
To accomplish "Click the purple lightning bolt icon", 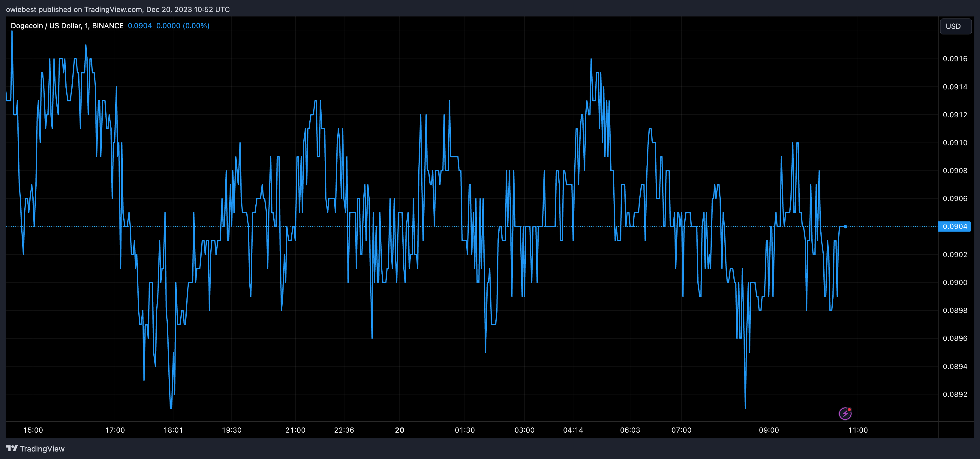I will coord(845,413).
